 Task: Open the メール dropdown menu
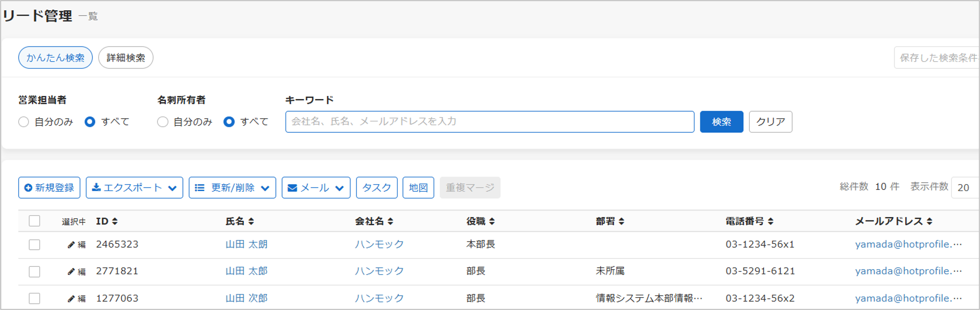(316, 188)
